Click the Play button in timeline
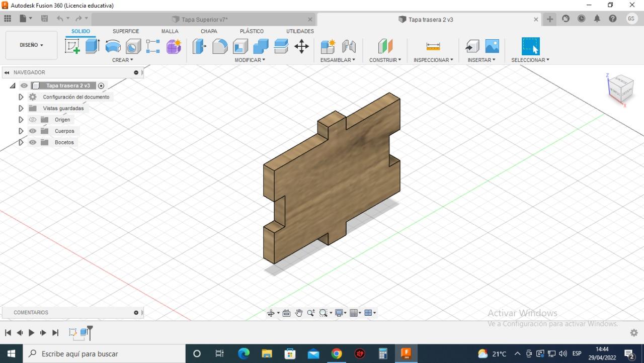The image size is (644, 363). [x=31, y=332]
